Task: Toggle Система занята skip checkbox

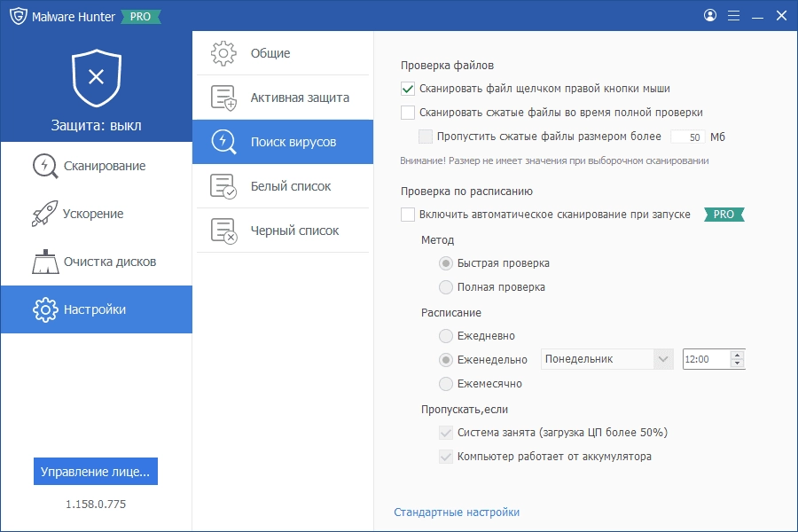Action: [x=446, y=433]
